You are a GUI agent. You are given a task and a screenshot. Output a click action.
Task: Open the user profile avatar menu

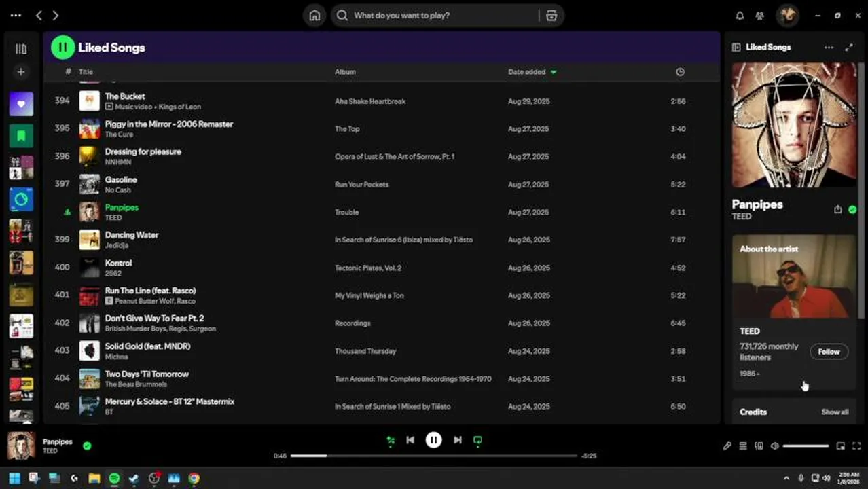pos(787,15)
